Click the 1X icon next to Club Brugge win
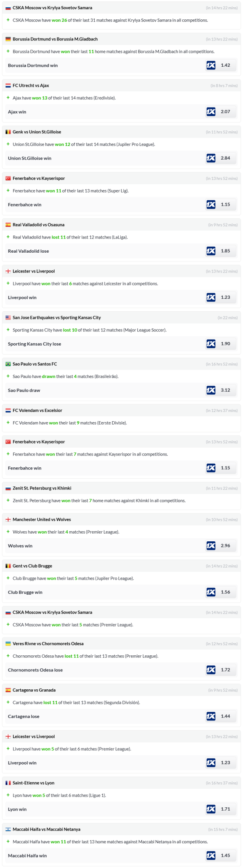 (211, 592)
